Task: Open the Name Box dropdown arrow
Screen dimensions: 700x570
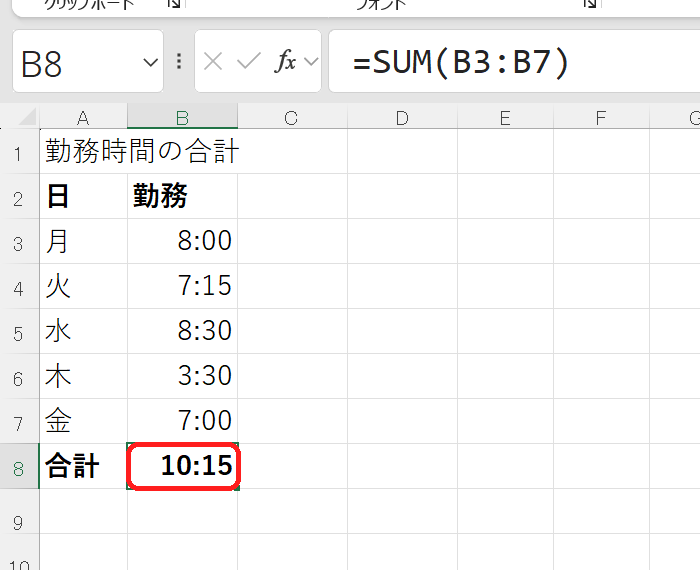Action: [x=150, y=62]
